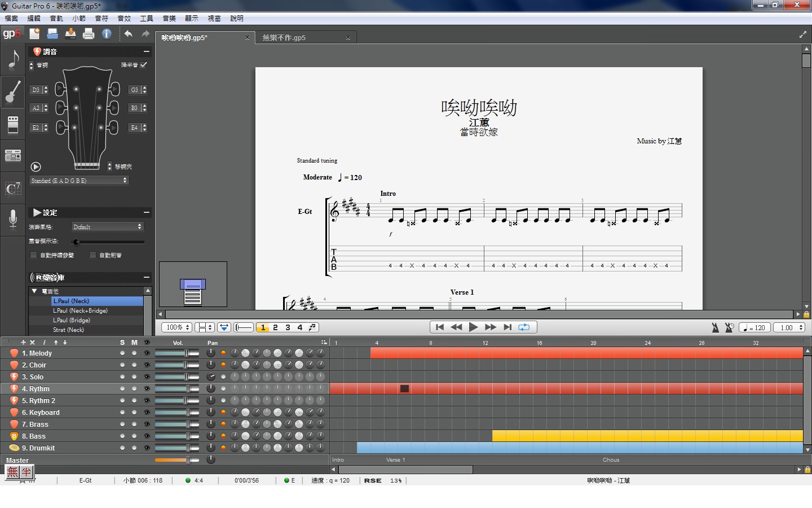Collapse the soundbank panel with minus button
812x508 pixels.
coord(146,277)
